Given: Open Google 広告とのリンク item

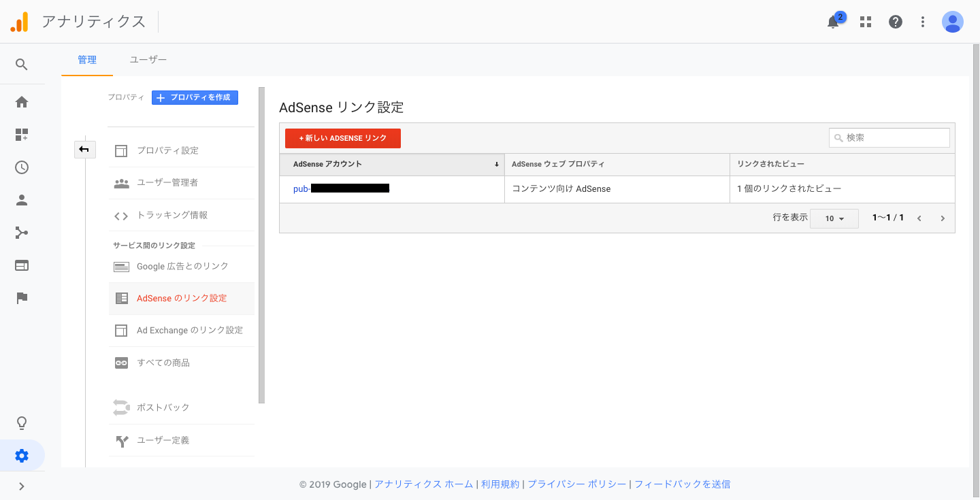Looking at the screenshot, I should [x=182, y=266].
